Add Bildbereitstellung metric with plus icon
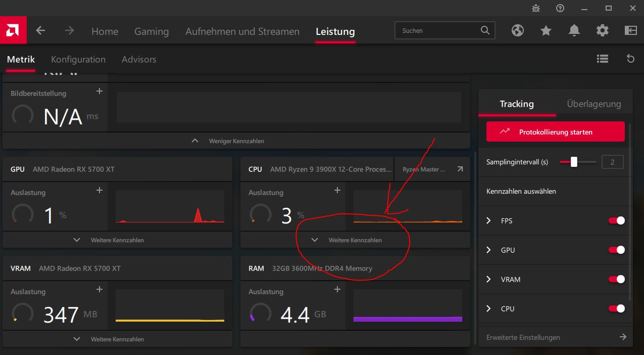 tap(100, 91)
